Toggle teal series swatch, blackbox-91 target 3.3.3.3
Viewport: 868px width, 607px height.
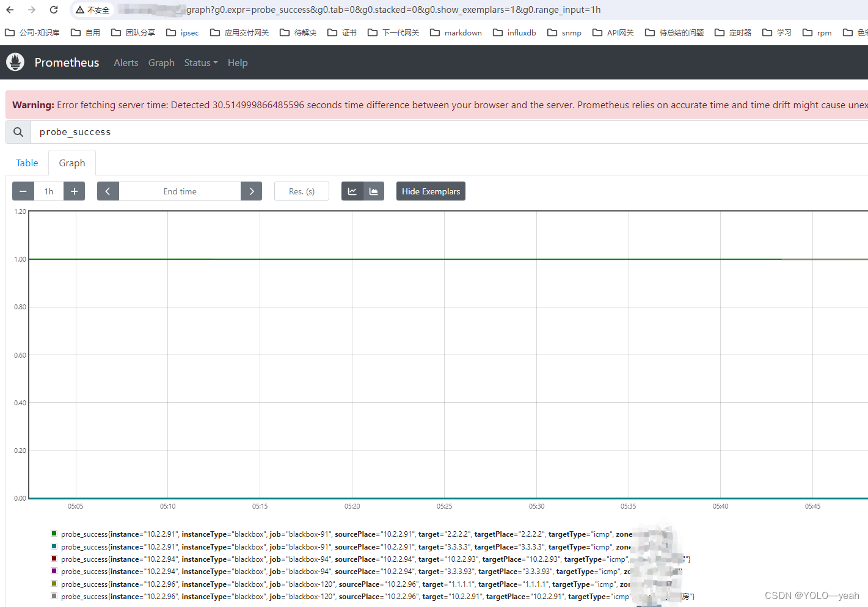(54, 546)
